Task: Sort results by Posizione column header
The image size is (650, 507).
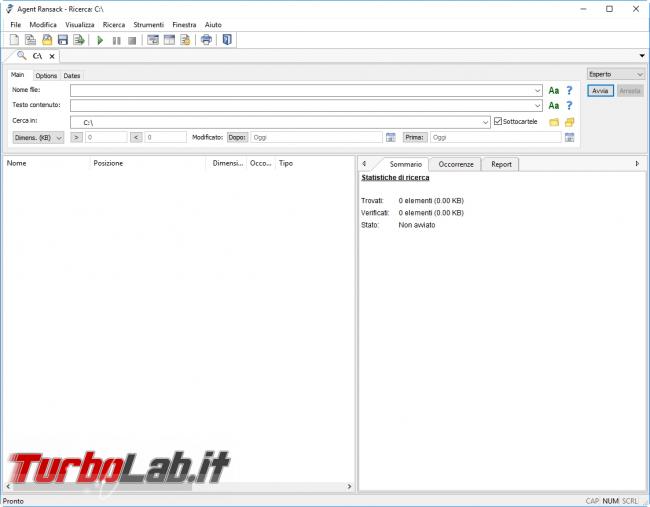Action: (x=148, y=163)
